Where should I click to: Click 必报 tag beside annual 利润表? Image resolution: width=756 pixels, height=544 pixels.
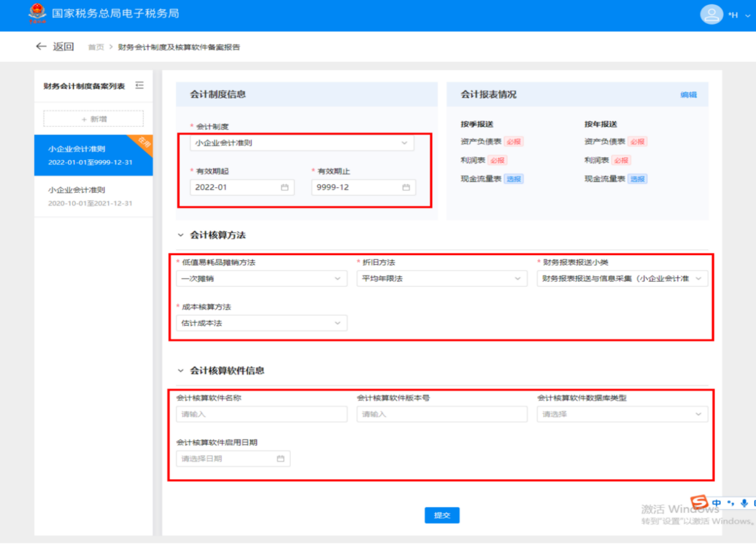click(x=621, y=160)
